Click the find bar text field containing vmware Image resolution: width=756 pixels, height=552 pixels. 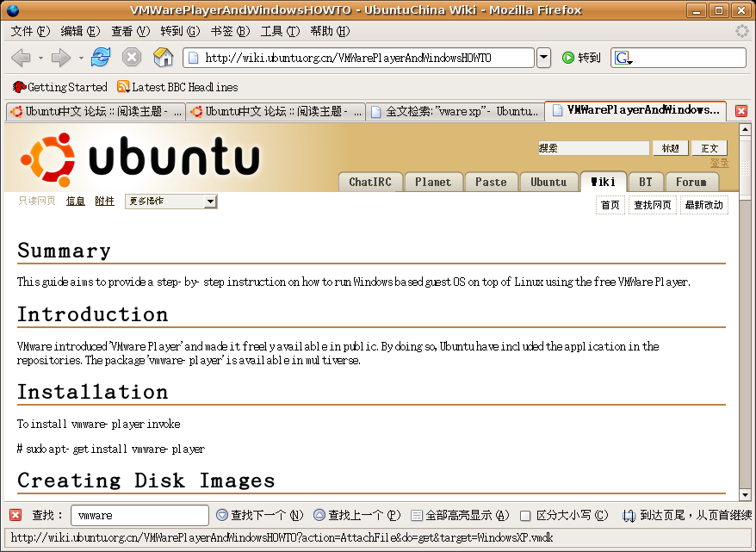coord(139,515)
